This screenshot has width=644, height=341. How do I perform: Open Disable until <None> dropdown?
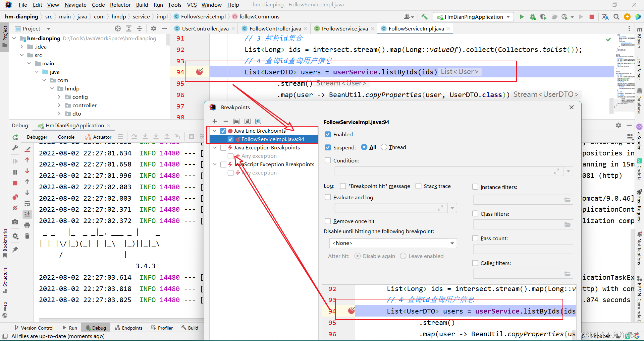click(393, 243)
